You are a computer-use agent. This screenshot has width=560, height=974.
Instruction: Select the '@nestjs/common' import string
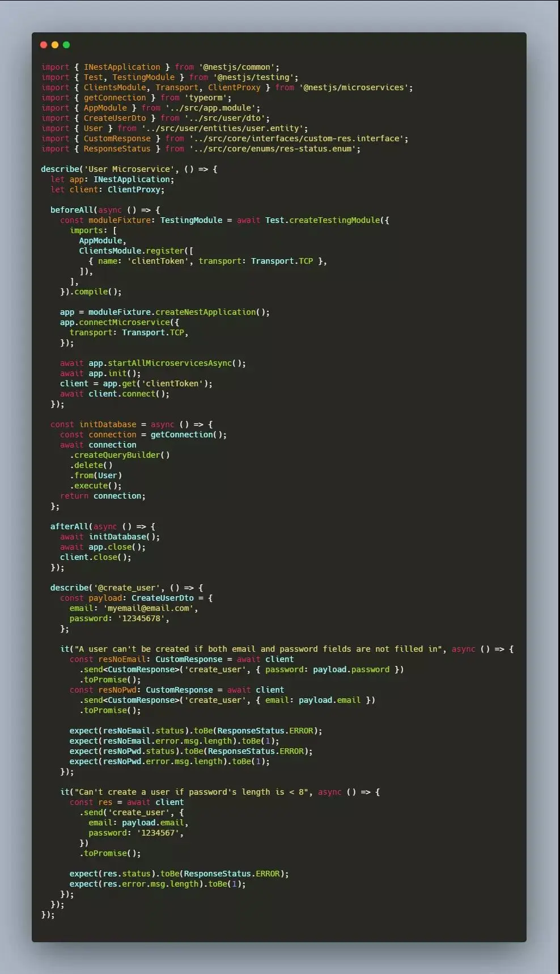(236, 67)
